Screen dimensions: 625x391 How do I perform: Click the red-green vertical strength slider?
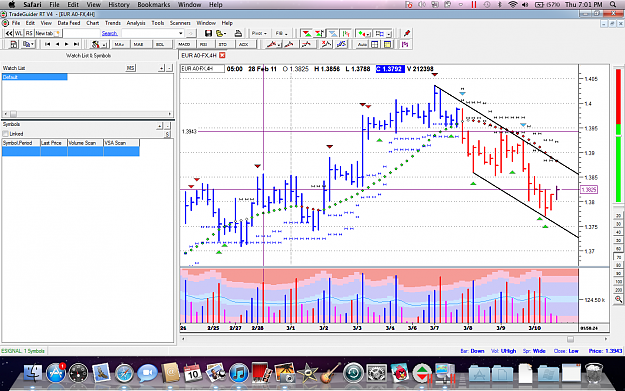pos(618,135)
